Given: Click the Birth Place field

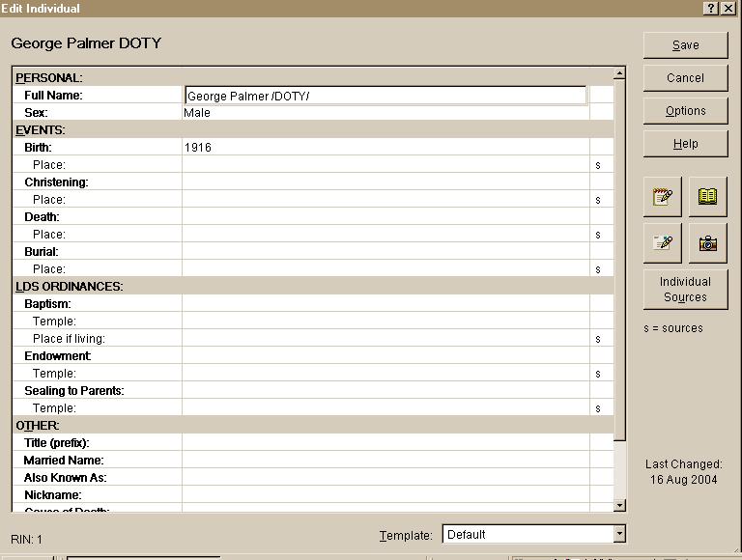Looking at the screenshot, I should [x=385, y=164].
